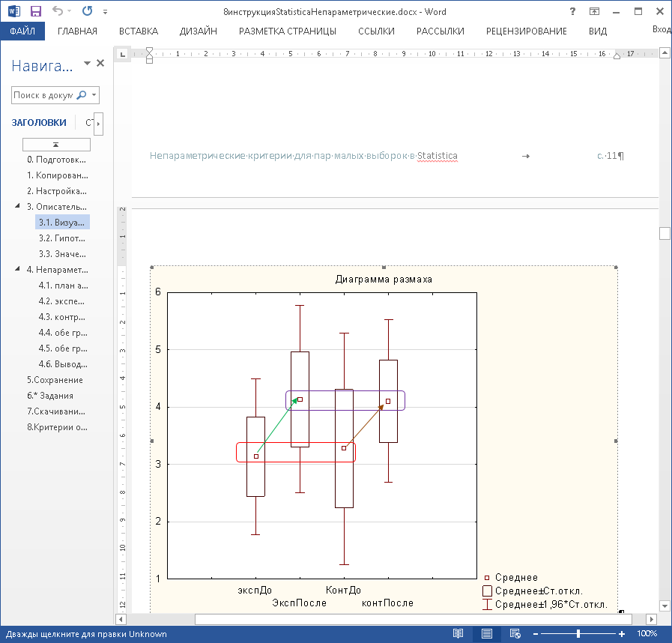Screen dimensions: 672x643
Task: Click vertical scrollbar down arrow
Action: click(665, 606)
